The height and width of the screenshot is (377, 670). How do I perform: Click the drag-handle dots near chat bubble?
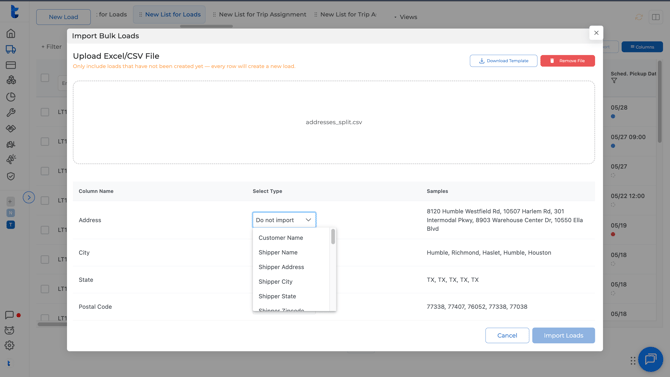(x=633, y=361)
